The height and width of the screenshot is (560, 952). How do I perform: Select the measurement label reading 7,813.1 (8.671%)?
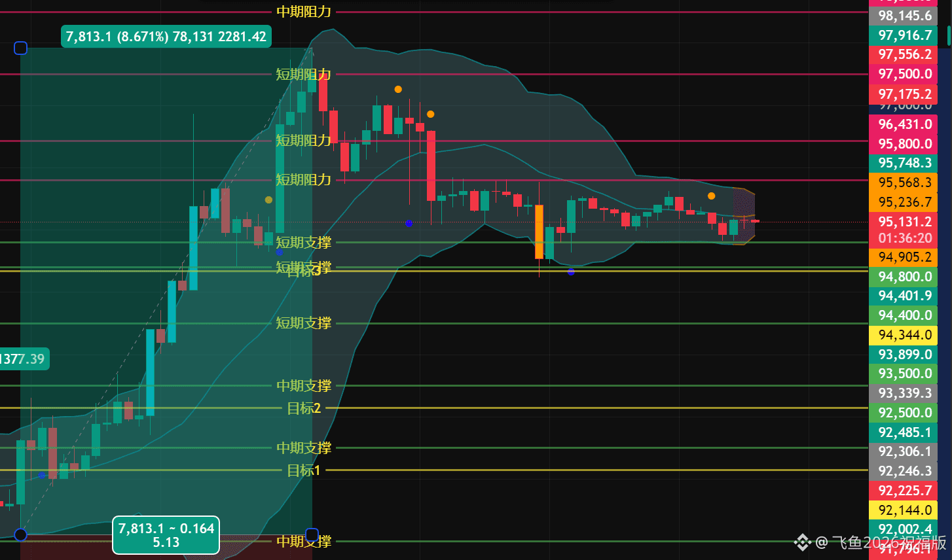click(166, 37)
